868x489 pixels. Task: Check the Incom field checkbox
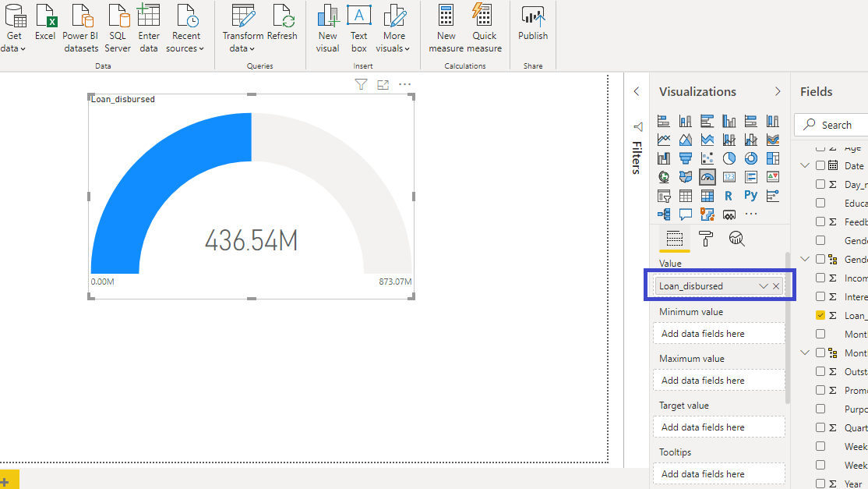[x=820, y=278]
